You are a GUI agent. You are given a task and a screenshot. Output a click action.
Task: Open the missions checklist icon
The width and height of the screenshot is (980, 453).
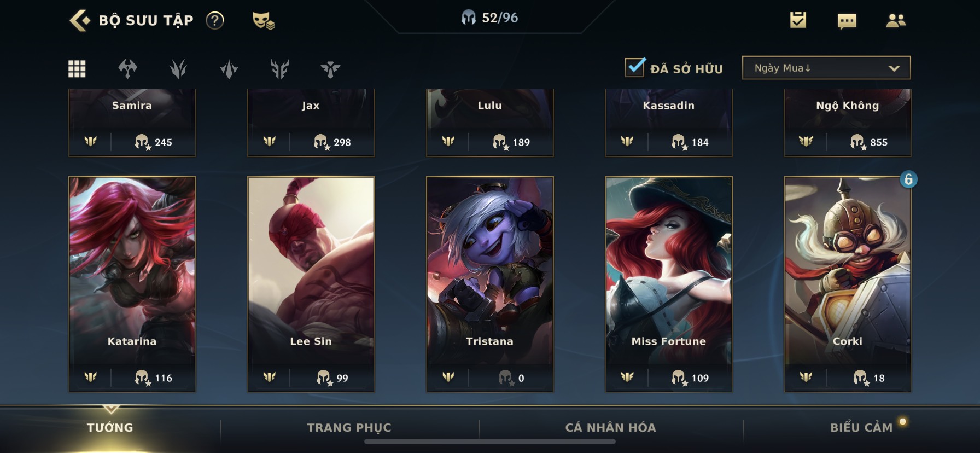pyautogui.click(x=798, y=20)
